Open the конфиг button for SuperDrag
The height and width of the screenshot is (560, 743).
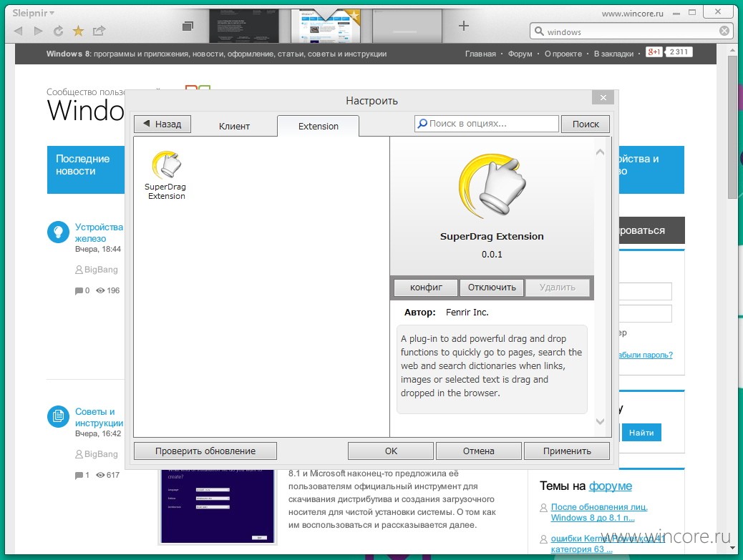click(x=426, y=288)
